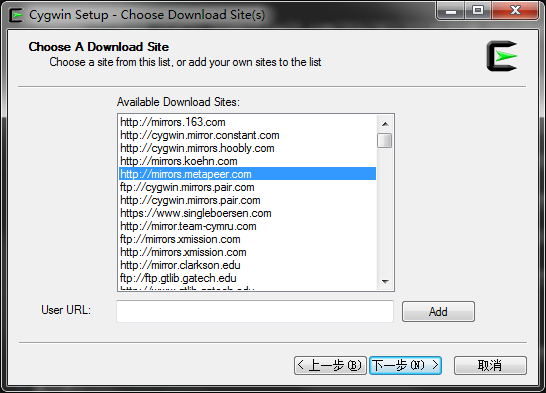Select ftp://mirrors.xmission.com from the list

[x=247, y=239]
